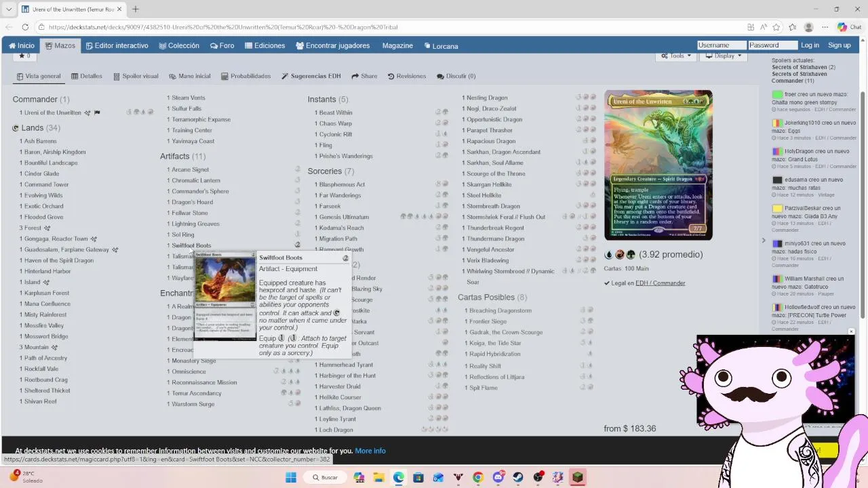This screenshot has height=488, width=868.
Task: Open the Swiftfoot Boots card link
Action: click(191, 245)
